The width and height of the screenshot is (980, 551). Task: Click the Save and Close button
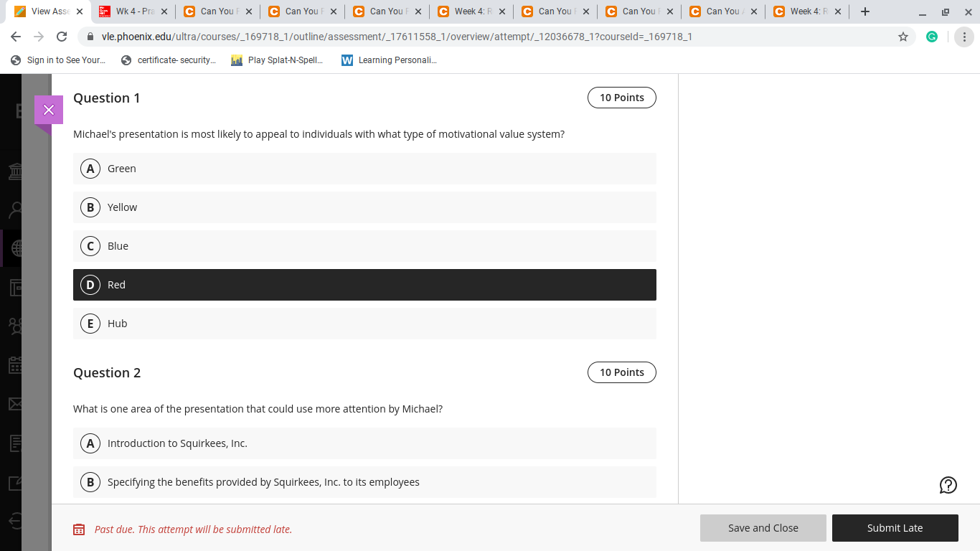tap(763, 528)
